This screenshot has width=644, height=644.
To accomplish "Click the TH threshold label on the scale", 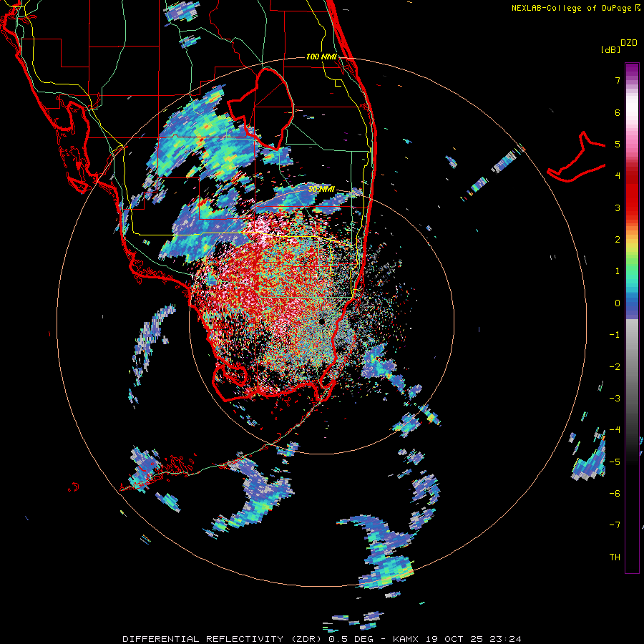I will point(615,557).
